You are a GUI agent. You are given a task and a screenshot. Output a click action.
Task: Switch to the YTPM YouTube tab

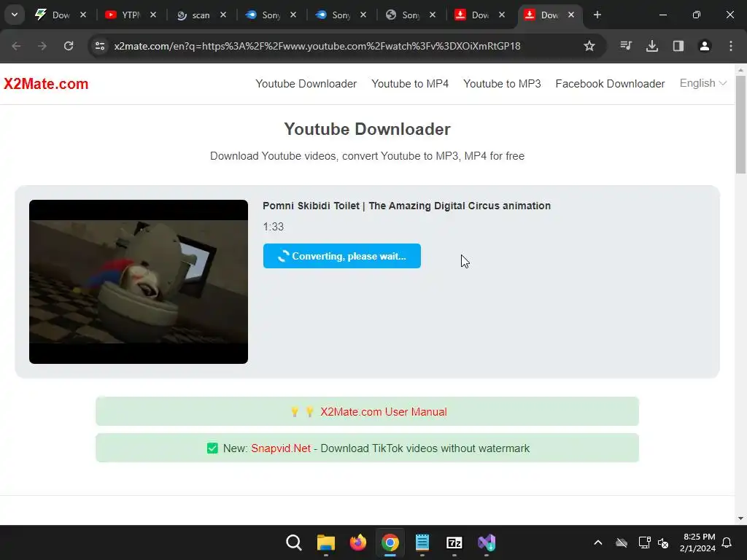point(123,15)
